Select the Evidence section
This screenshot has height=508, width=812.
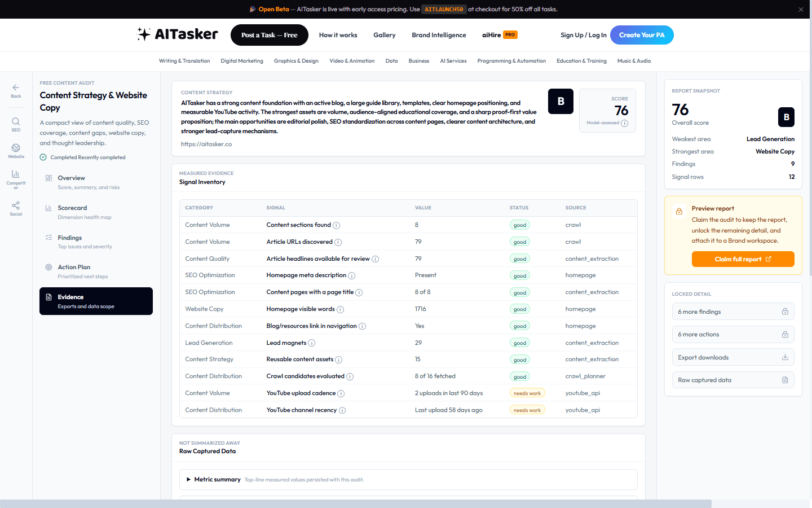point(96,301)
